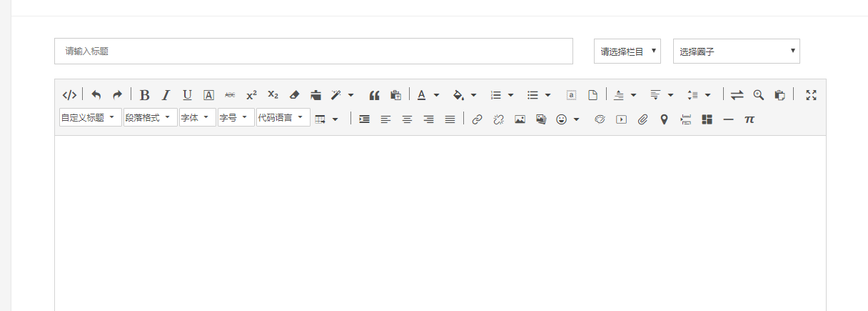Click the undo arrow icon
Viewport: 868px width, 311px height.
96,95
